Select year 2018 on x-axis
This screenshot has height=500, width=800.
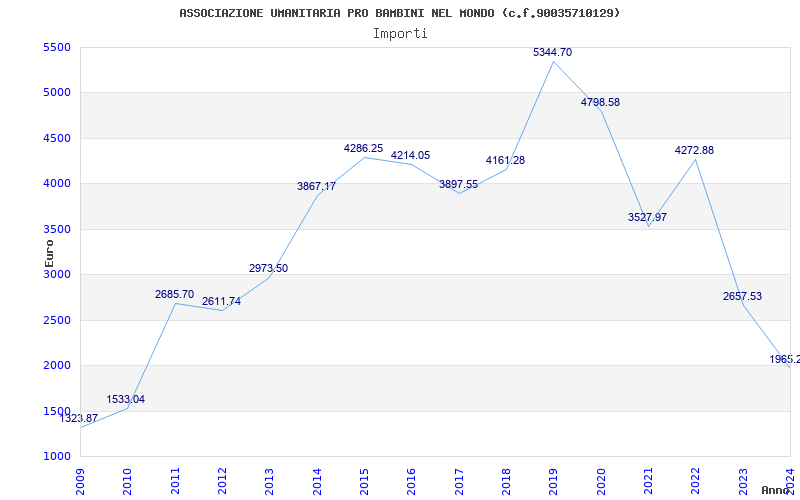tap(507, 482)
